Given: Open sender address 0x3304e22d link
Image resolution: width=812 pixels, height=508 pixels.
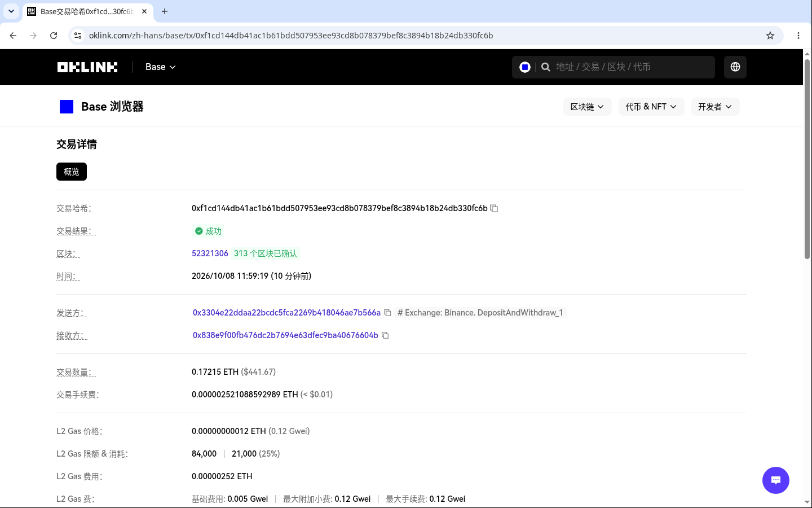Looking at the screenshot, I should pyautogui.click(x=286, y=313).
